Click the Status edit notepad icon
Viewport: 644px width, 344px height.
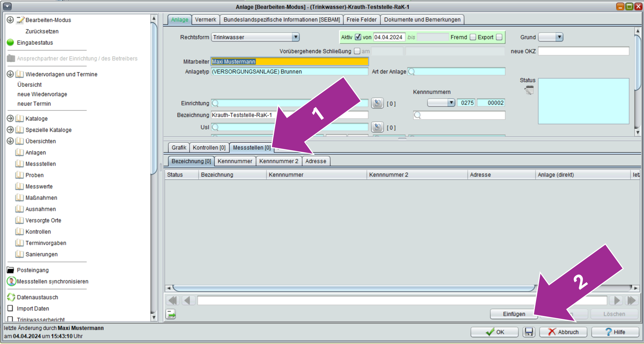[x=529, y=90]
